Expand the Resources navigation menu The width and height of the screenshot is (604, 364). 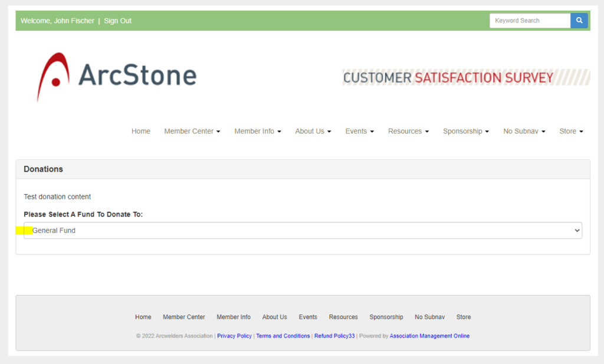(x=408, y=131)
